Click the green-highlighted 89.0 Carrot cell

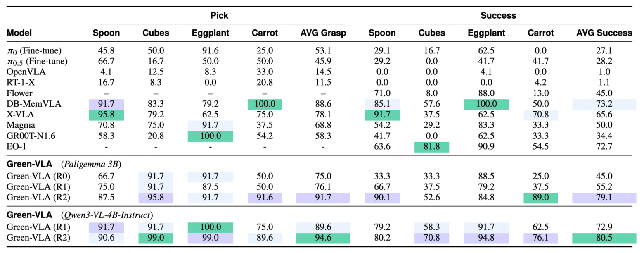coord(540,198)
